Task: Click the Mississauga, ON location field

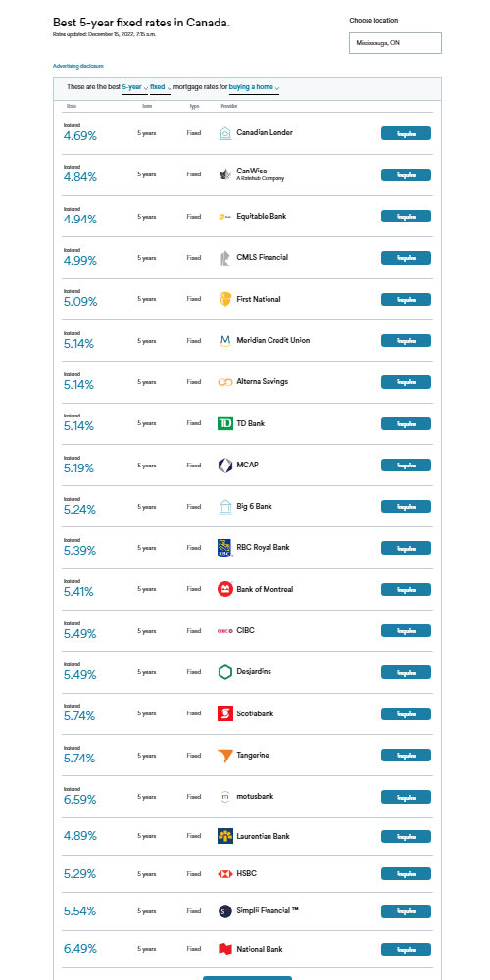Action: tap(395, 43)
